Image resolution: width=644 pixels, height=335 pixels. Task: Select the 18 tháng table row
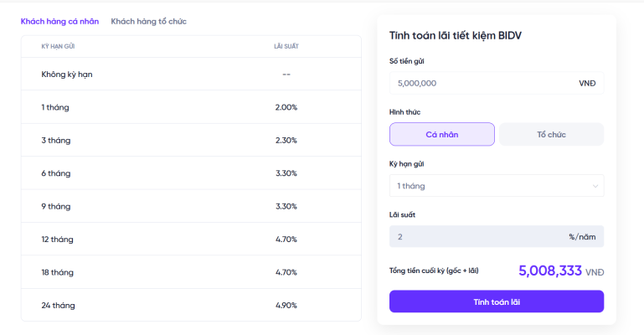pyautogui.click(x=191, y=272)
